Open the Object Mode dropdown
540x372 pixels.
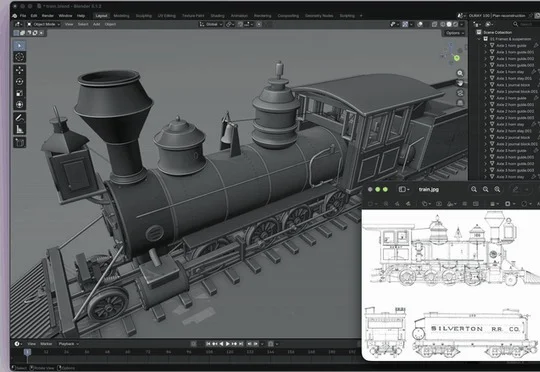click(x=43, y=24)
